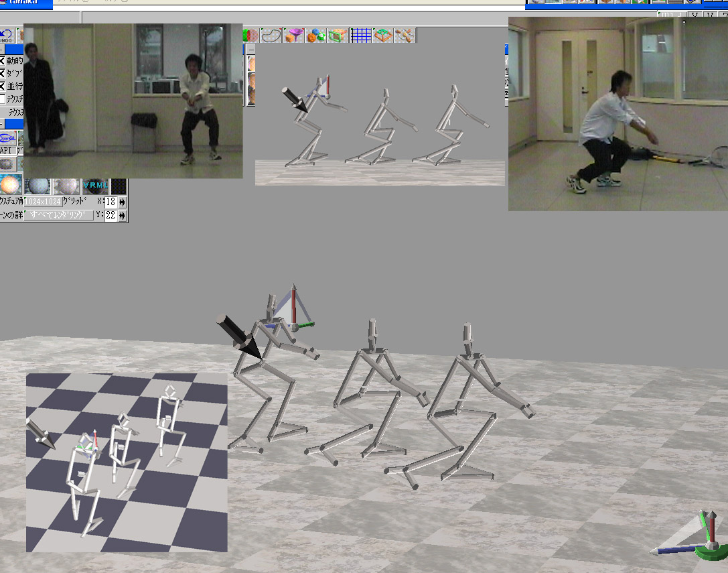Choose the grey sphere render preview
This screenshot has height=573, width=728.
66,186
